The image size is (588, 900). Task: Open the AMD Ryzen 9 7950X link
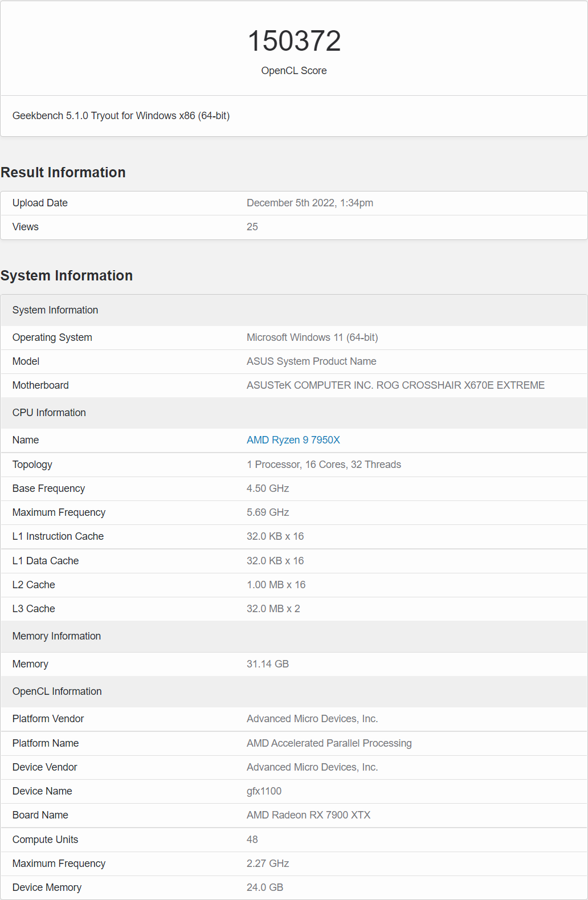tap(293, 440)
